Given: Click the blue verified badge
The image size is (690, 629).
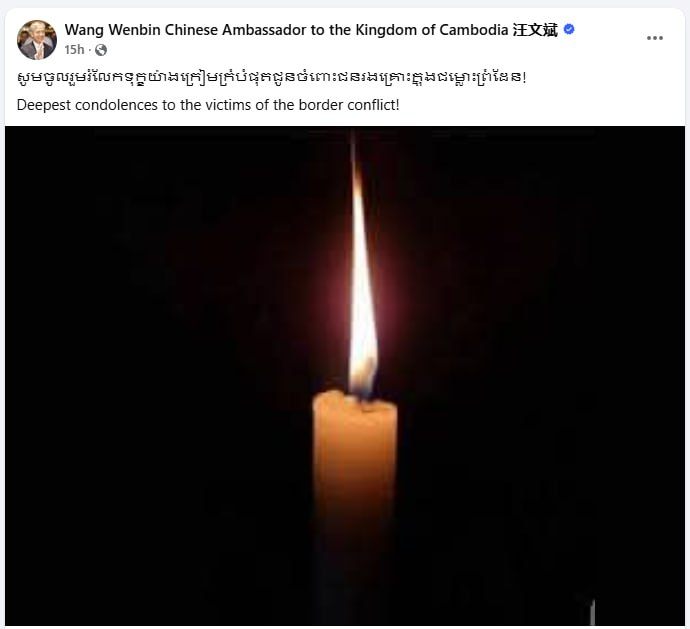Looking at the screenshot, I should (569, 29).
